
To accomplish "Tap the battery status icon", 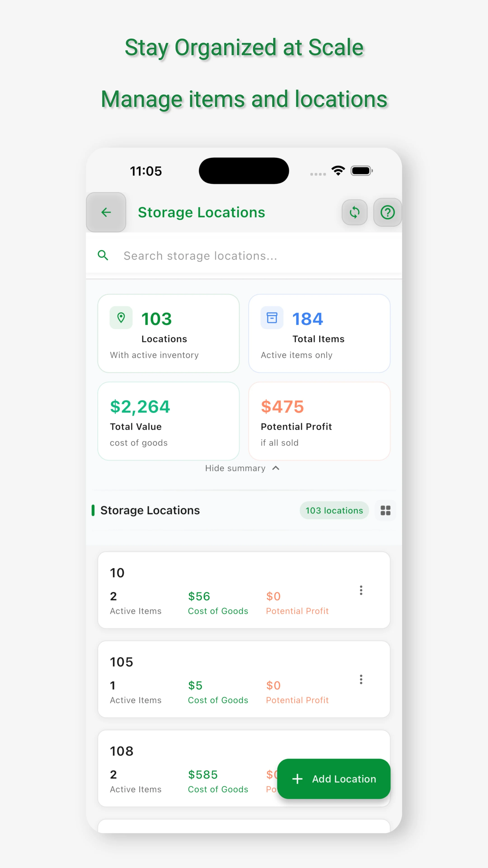I will tap(362, 171).
